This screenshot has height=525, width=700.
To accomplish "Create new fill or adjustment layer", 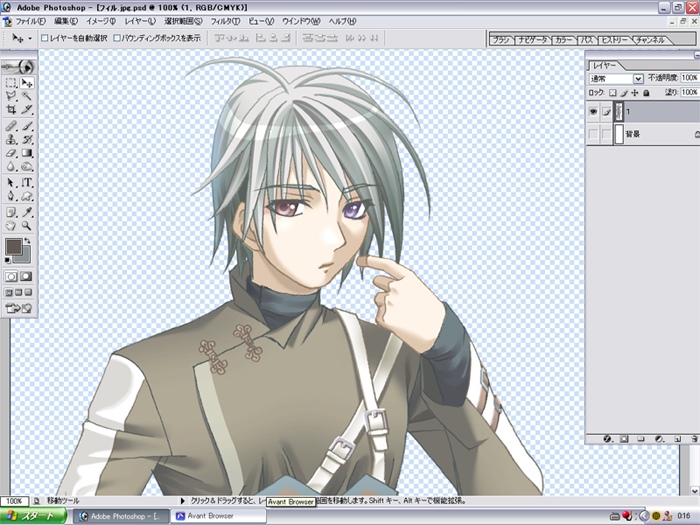I will coord(659,439).
